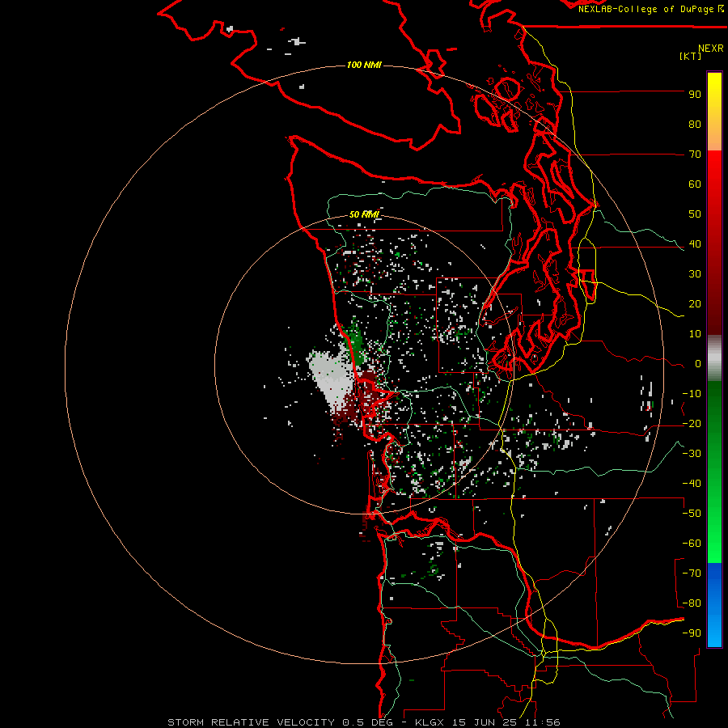Click the 90 value on the velocity scale
728x728 pixels.
coord(695,95)
